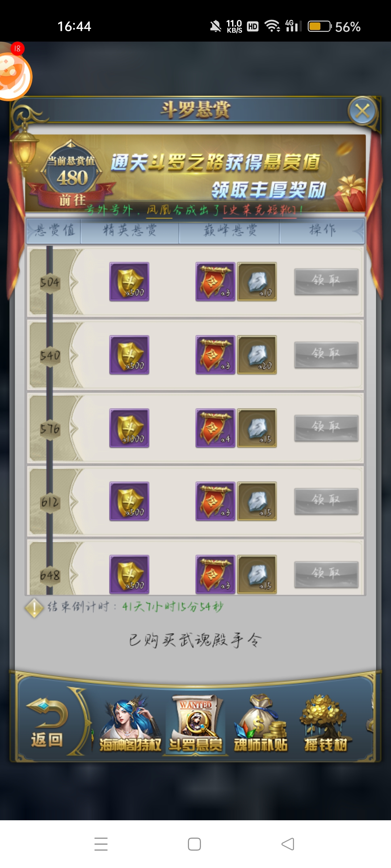Tap the gold shield reward in 504 row
This screenshot has width=391, height=868.
129,282
